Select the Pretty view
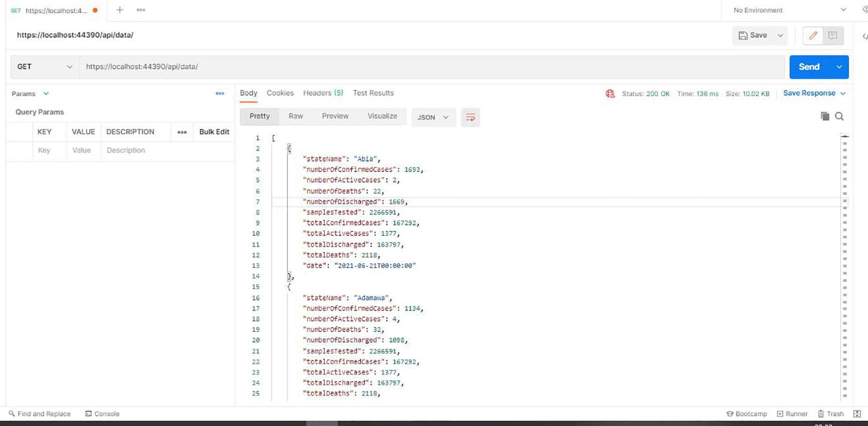Screen dimensions: 868x426 (260, 116)
